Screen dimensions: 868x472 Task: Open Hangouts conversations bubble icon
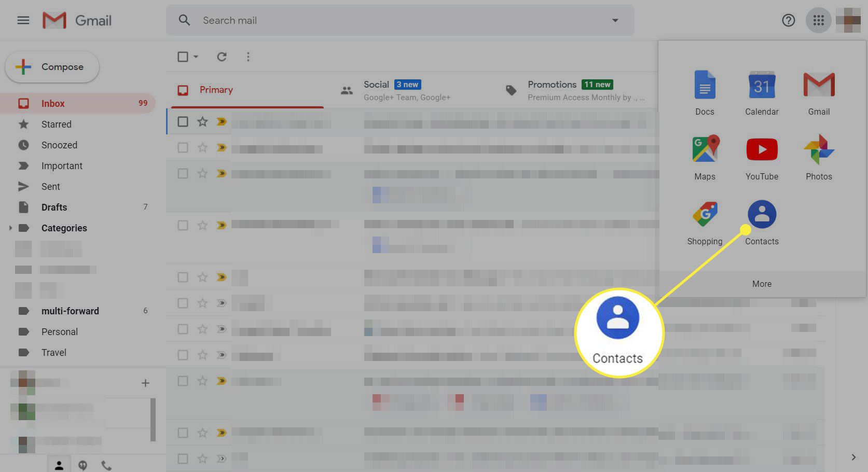[x=82, y=465]
